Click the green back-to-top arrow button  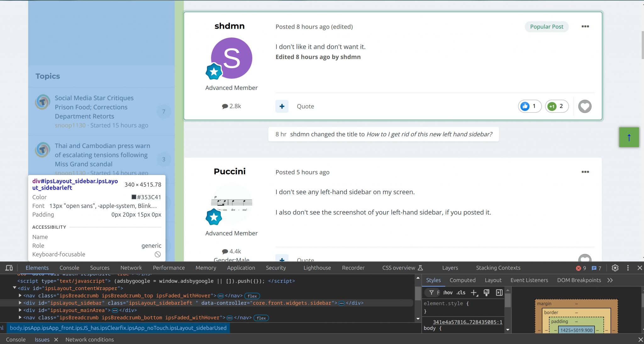[629, 137]
